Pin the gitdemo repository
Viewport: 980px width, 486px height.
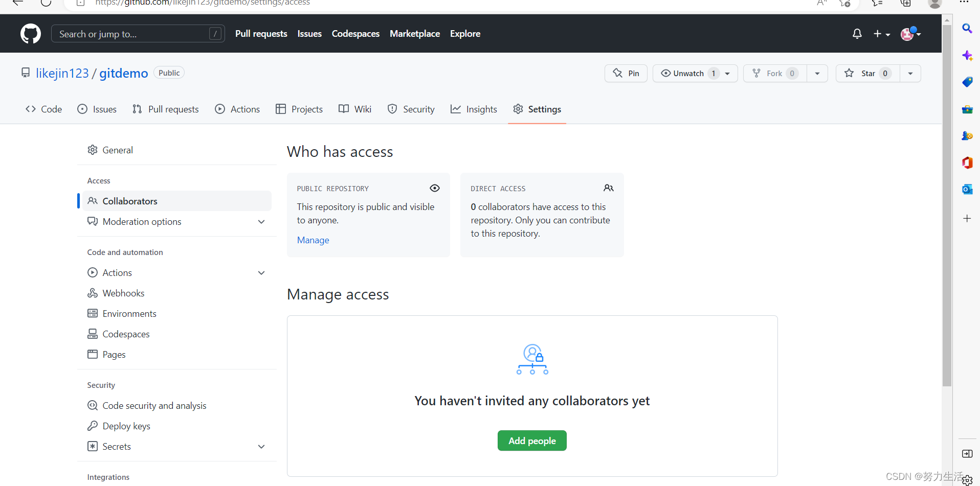(626, 74)
